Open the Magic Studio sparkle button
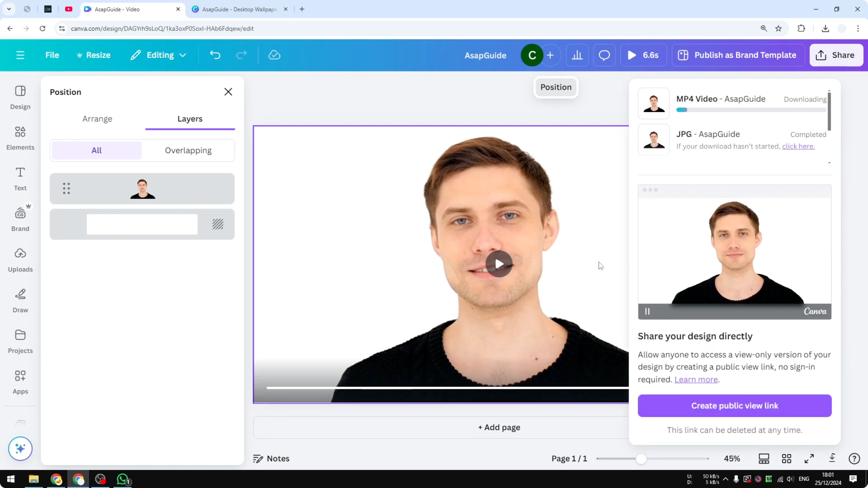Screen dimensions: 868x488 pos(20,449)
